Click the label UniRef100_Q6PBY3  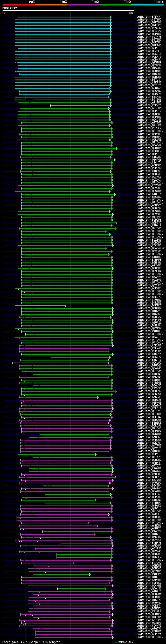[149, 222]
